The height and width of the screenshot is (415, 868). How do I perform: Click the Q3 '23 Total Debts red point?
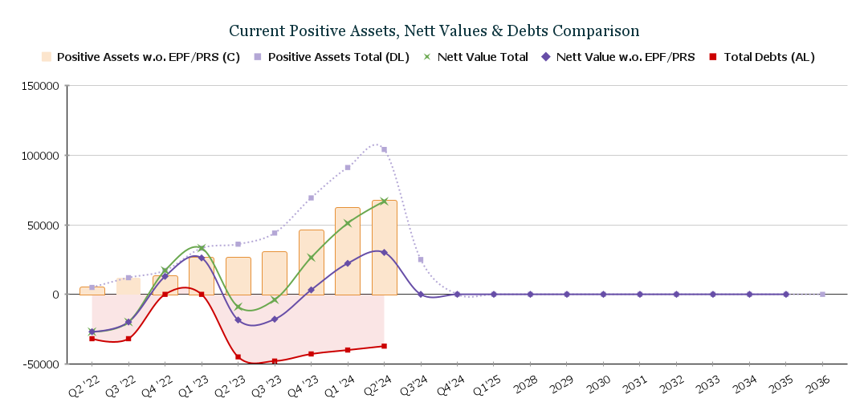tap(275, 361)
